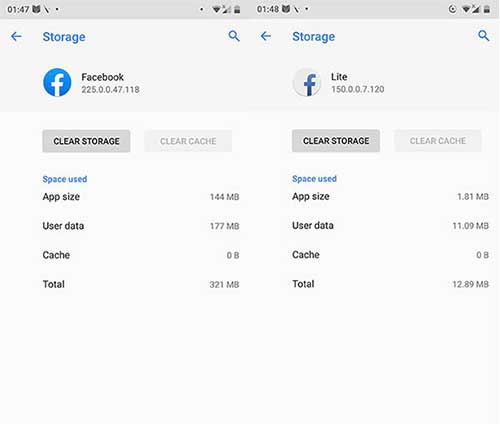The height and width of the screenshot is (424, 500).
Task: Select Lite App size 1.81 MB row
Action: click(x=390, y=196)
